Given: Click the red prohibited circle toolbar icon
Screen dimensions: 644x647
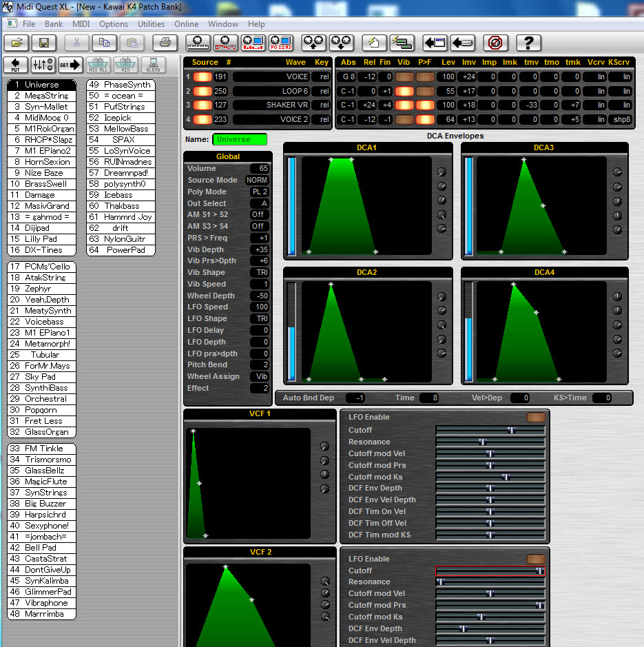Looking at the screenshot, I should (x=495, y=43).
